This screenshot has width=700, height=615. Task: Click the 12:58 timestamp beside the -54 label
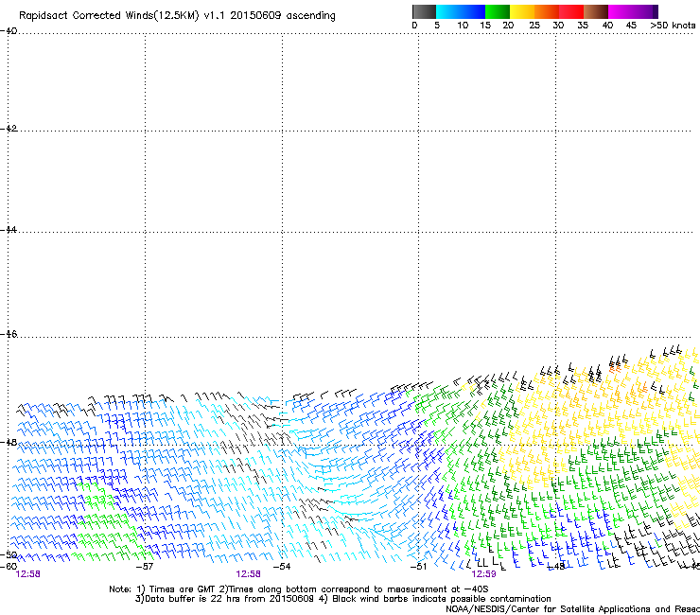coord(248,574)
